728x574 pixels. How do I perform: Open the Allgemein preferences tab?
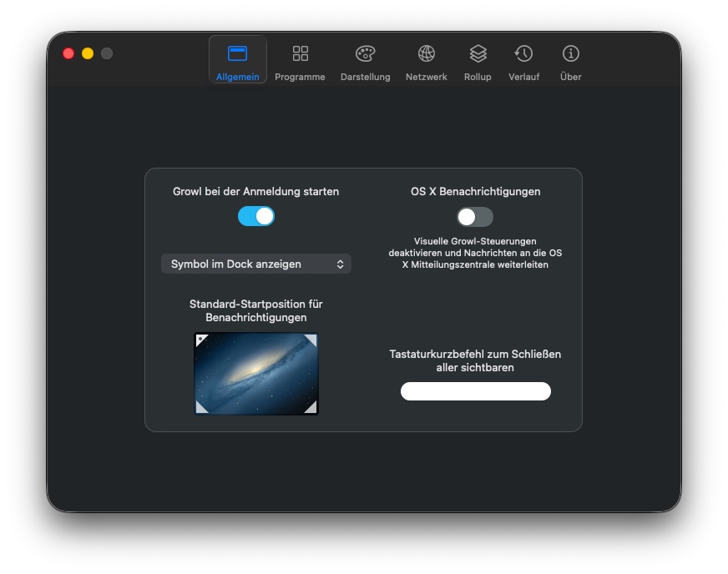237,60
